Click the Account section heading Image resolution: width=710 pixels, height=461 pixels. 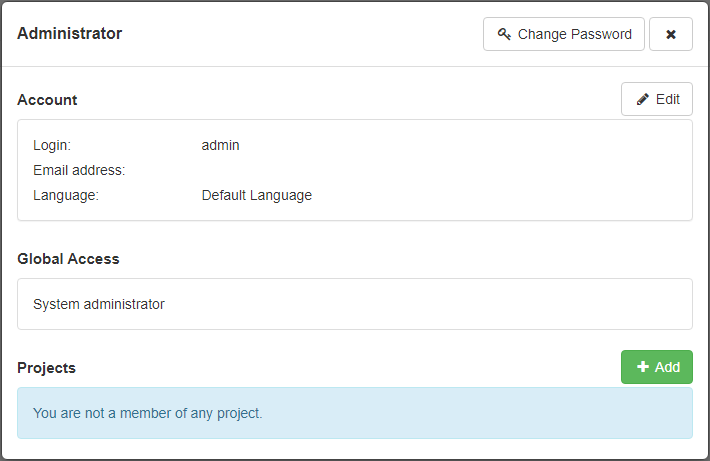tap(47, 100)
